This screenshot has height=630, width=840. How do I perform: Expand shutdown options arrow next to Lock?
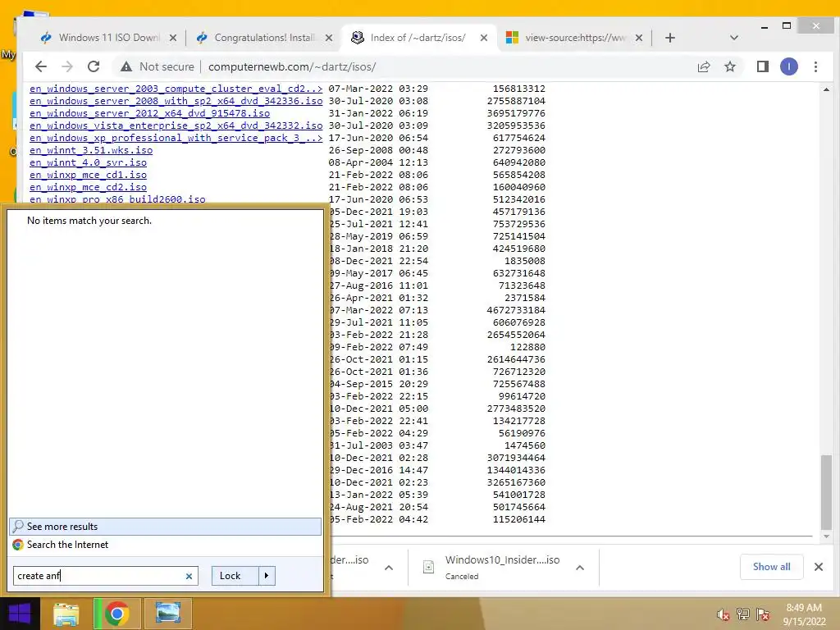[x=267, y=576]
